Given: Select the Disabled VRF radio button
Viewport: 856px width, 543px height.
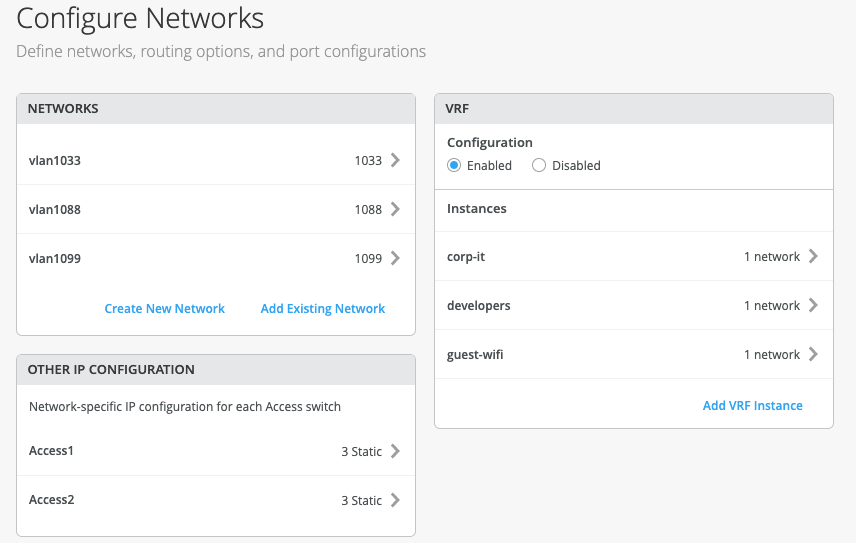Looking at the screenshot, I should pyautogui.click(x=539, y=166).
